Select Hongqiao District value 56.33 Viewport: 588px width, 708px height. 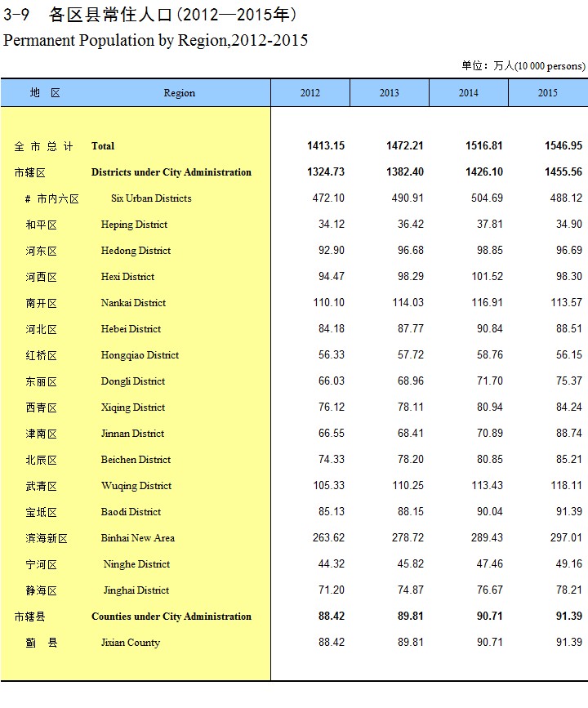coord(332,355)
